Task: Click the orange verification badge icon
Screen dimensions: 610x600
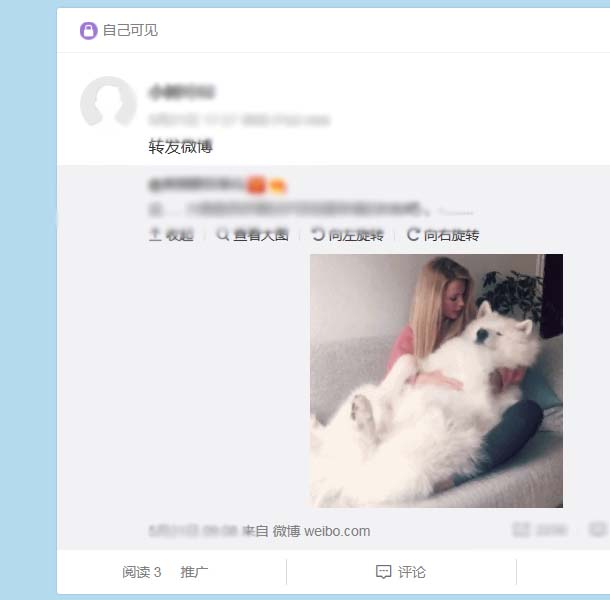Action: click(256, 185)
